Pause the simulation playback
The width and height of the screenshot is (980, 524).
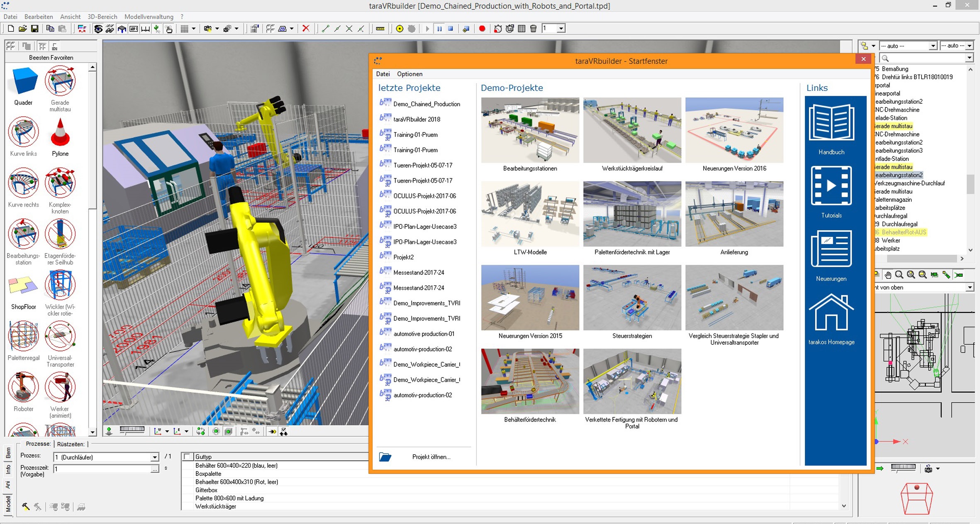[439, 29]
